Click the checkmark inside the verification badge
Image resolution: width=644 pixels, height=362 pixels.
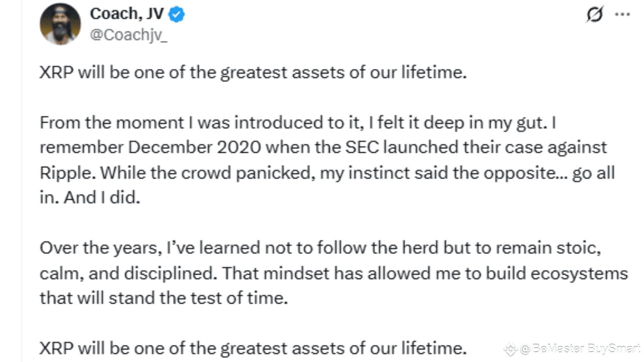click(176, 15)
